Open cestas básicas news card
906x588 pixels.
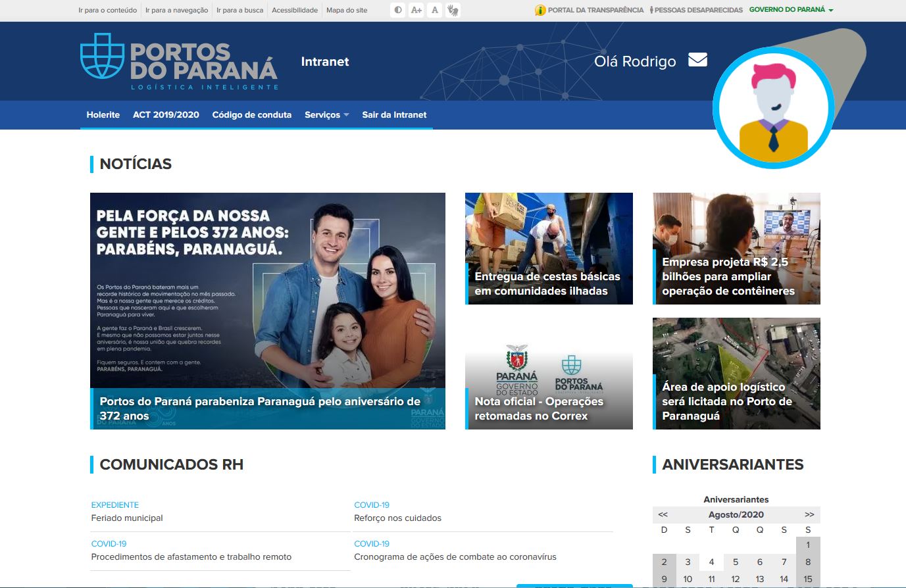pos(549,249)
